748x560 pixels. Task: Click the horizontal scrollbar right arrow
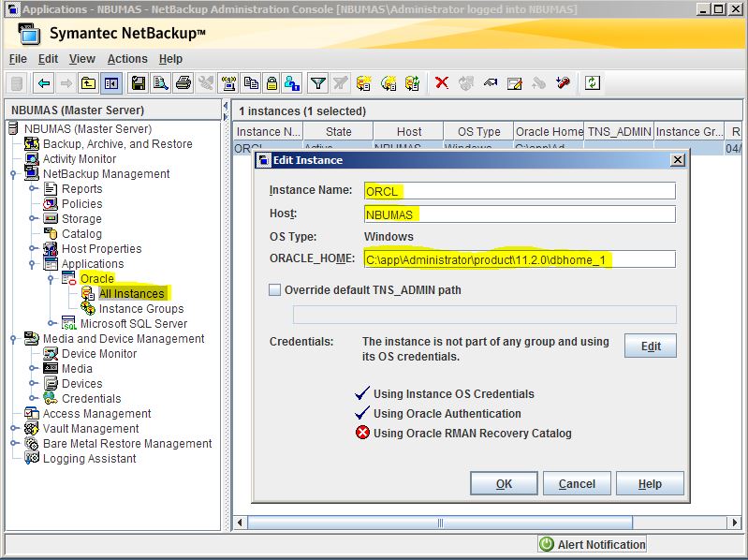click(x=735, y=523)
